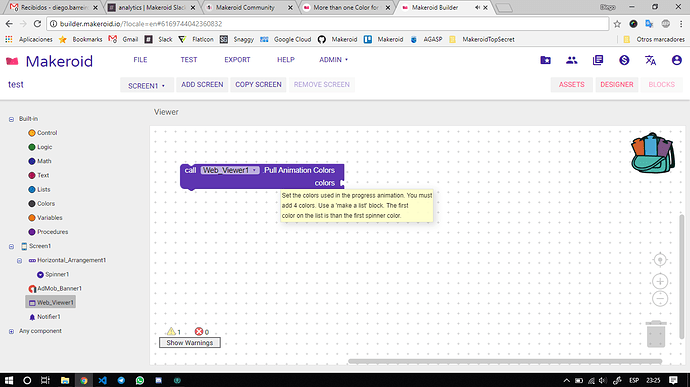Click the red error counter icon
Image resolution: width=690 pixels, height=387 pixels.
pyautogui.click(x=199, y=332)
